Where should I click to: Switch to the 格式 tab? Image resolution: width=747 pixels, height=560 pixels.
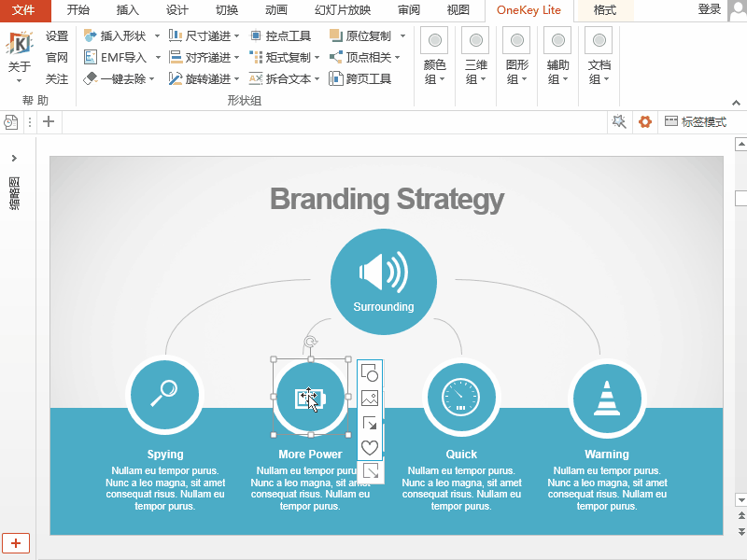pyautogui.click(x=605, y=10)
